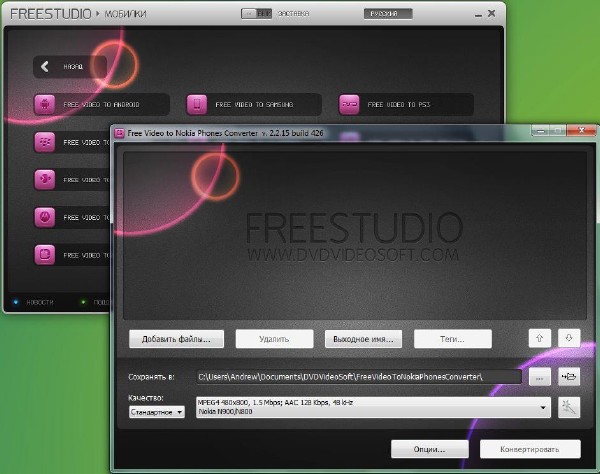Move selected file down in list
Screen dimensions: 600x474
[567, 338]
